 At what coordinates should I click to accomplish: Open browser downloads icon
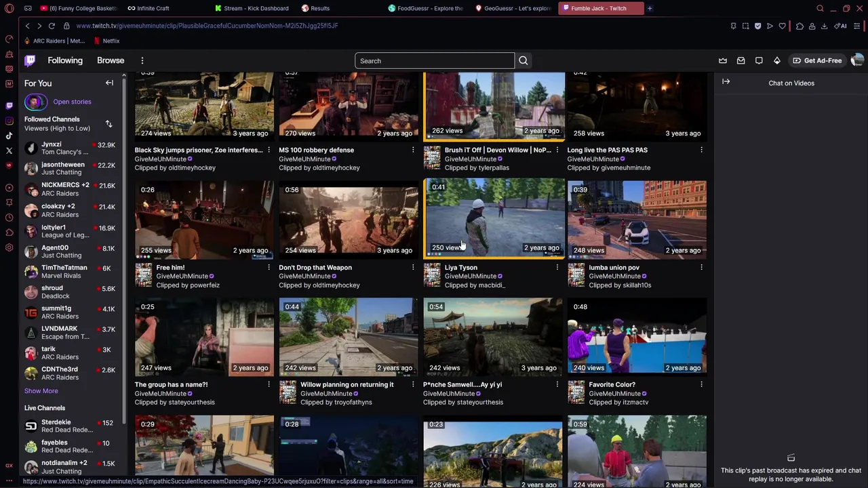tap(824, 26)
